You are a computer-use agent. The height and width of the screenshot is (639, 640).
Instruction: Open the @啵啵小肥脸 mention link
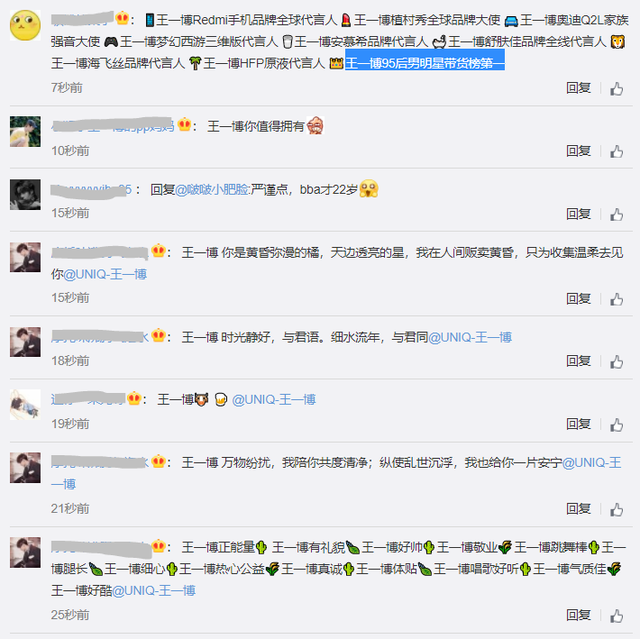(212, 190)
